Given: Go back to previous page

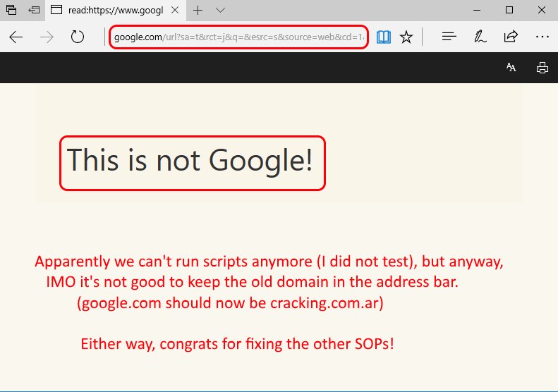Looking at the screenshot, I should (16, 37).
